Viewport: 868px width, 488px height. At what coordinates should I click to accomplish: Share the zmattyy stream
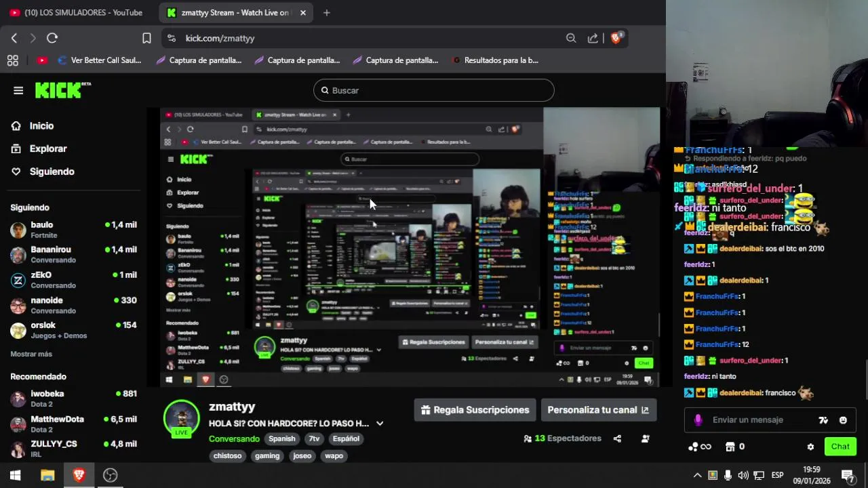click(617, 439)
